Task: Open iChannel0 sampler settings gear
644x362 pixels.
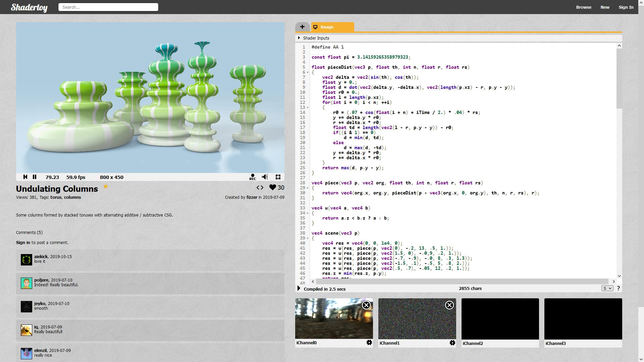Action: coord(369,343)
